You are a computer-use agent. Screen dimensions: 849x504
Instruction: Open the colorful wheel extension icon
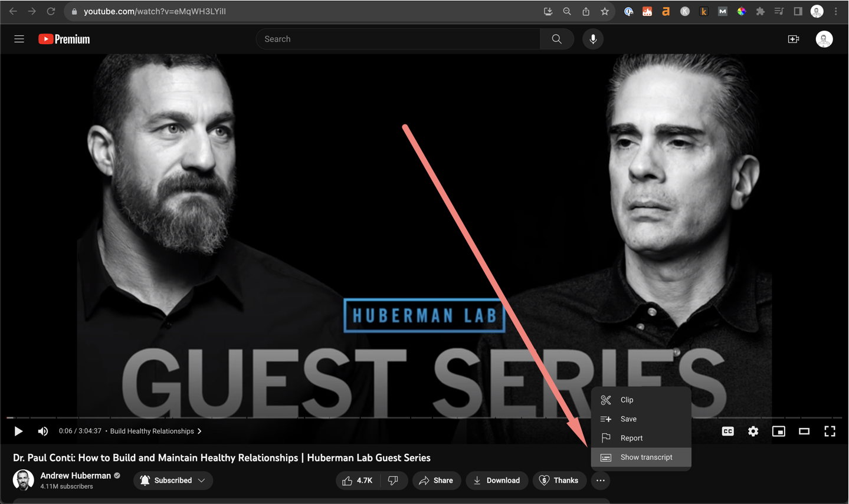[742, 11]
